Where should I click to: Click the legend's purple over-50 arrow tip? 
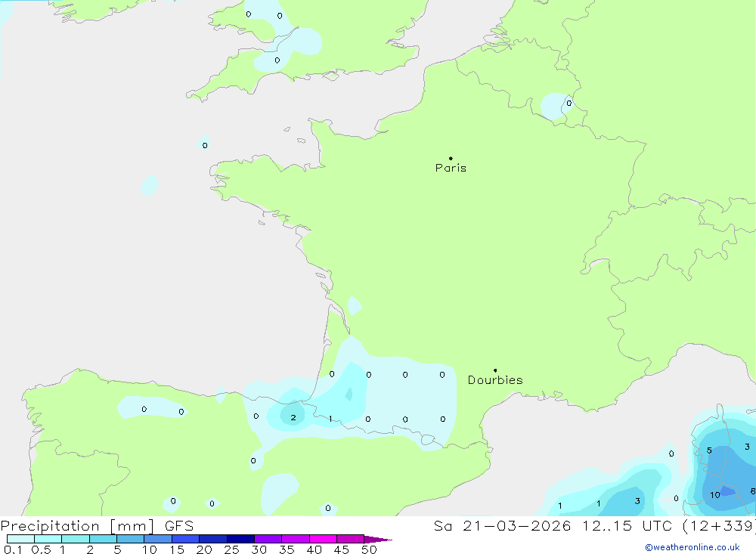tap(378, 540)
